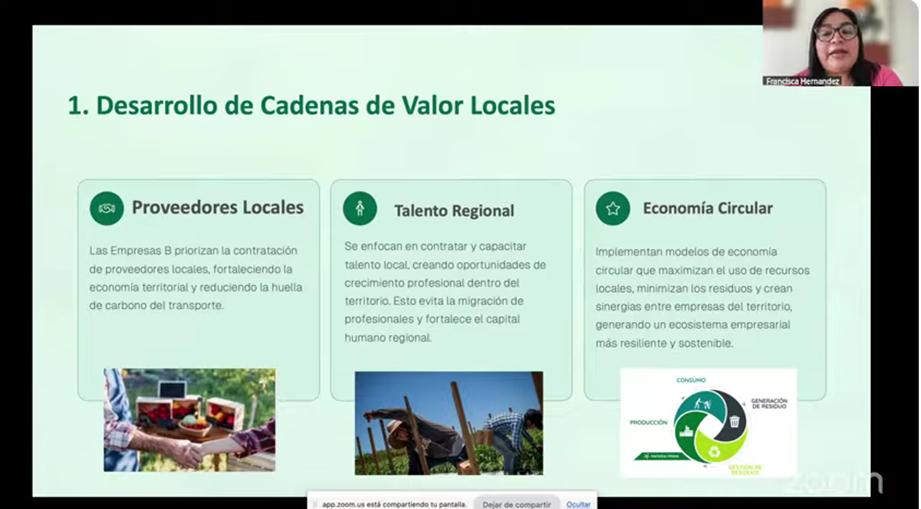Click the person icon beside Talento Regional
Screen dimensions: 921x509
point(359,209)
